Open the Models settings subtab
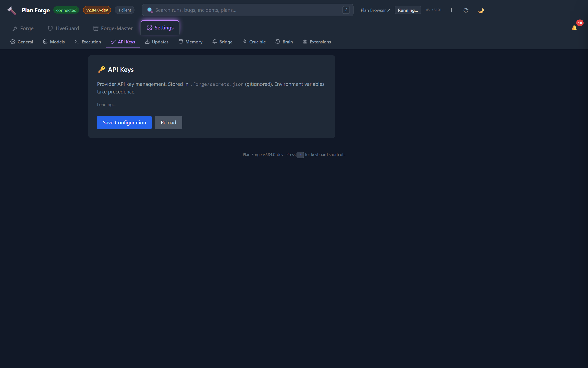Screen dimensions: 588x368 point(54,42)
